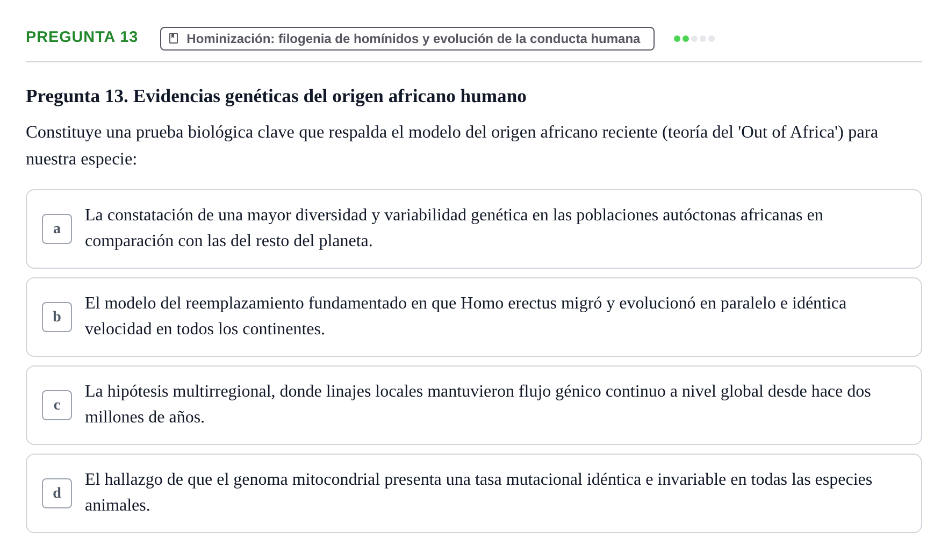Click the heading Evidencias genéticas del origen africano
948x560 pixels.
click(276, 96)
